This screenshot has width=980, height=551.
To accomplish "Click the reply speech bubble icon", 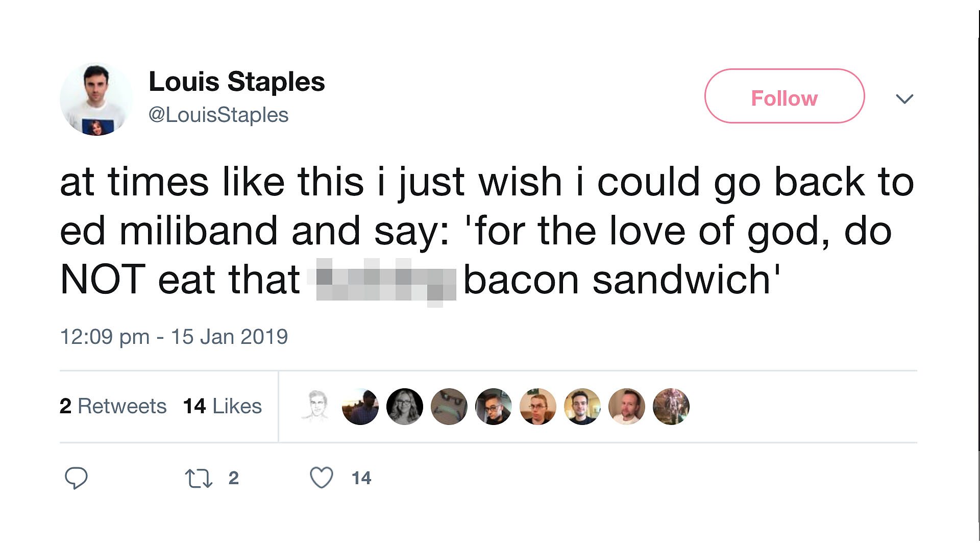I will coord(77,479).
